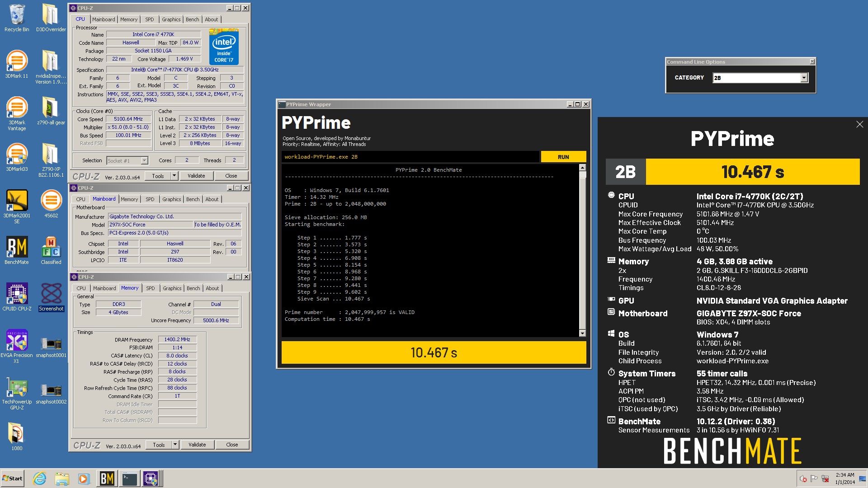Click Validate in the top CPU-Z window
Viewport: 868px width, 488px height.
196,176
